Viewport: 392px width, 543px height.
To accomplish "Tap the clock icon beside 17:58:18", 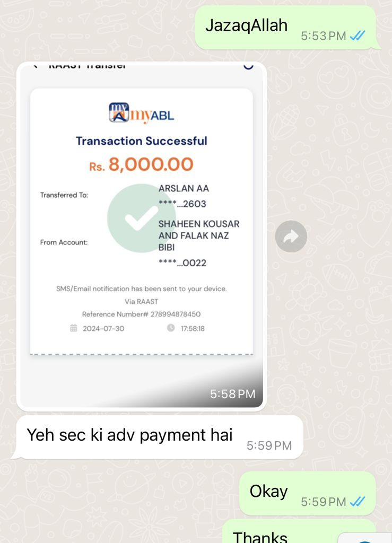I will pos(171,328).
